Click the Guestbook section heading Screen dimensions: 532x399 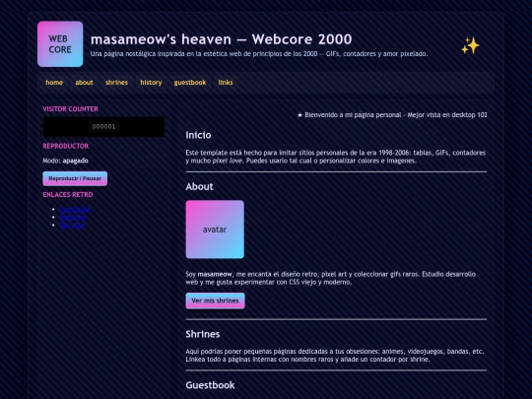211,385
